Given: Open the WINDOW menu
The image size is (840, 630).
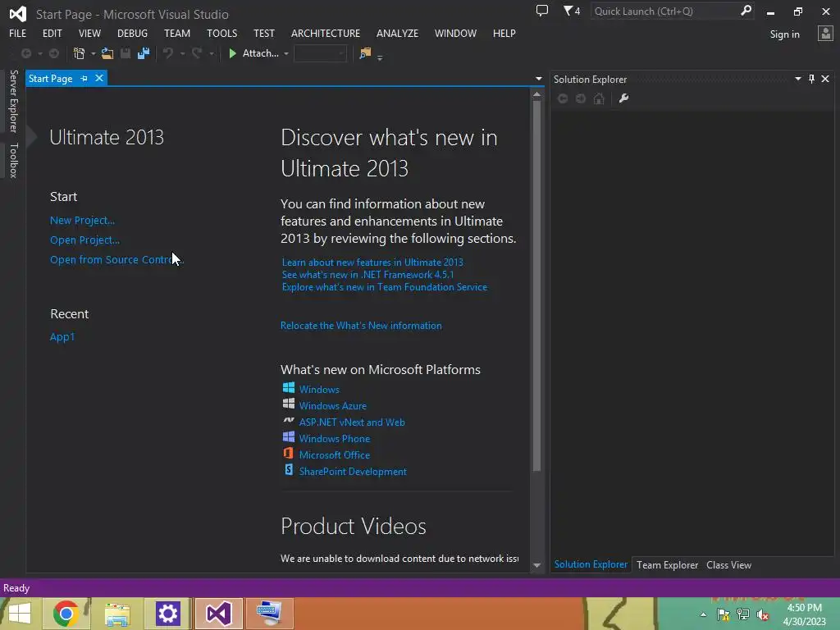Looking at the screenshot, I should tap(455, 33).
